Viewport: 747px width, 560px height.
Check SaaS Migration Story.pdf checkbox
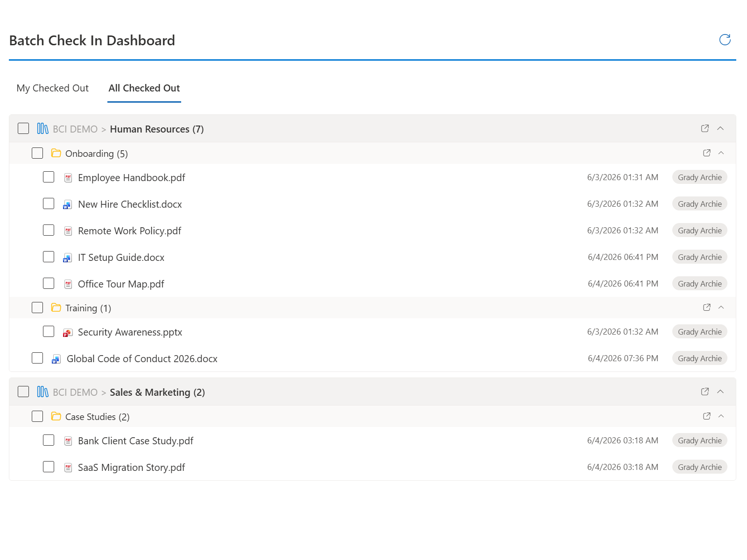(49, 467)
